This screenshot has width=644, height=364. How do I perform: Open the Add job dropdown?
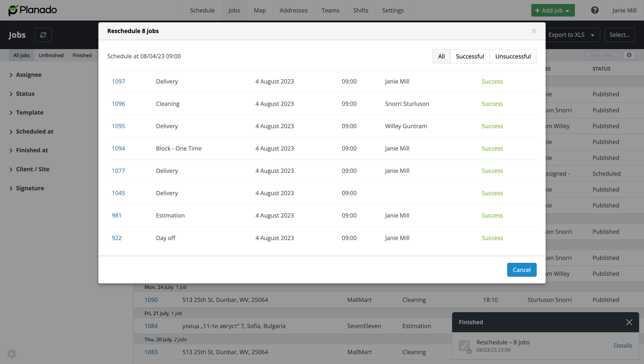553,10
